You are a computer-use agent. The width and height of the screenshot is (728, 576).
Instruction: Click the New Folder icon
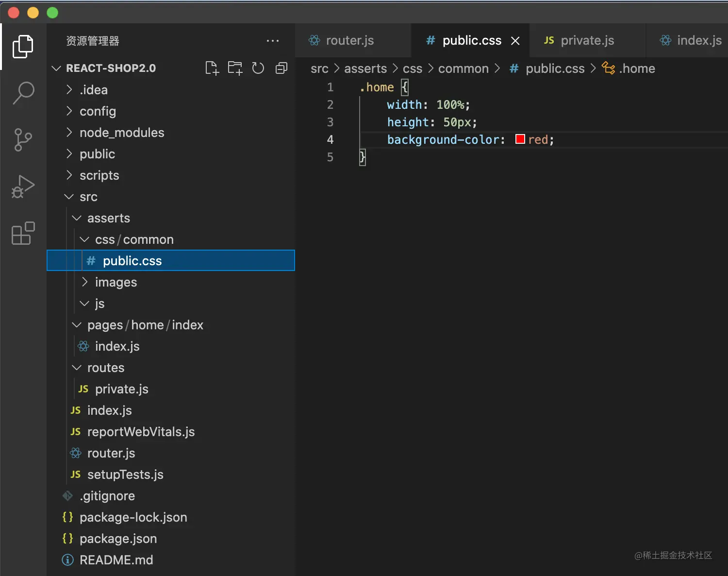pyautogui.click(x=235, y=68)
